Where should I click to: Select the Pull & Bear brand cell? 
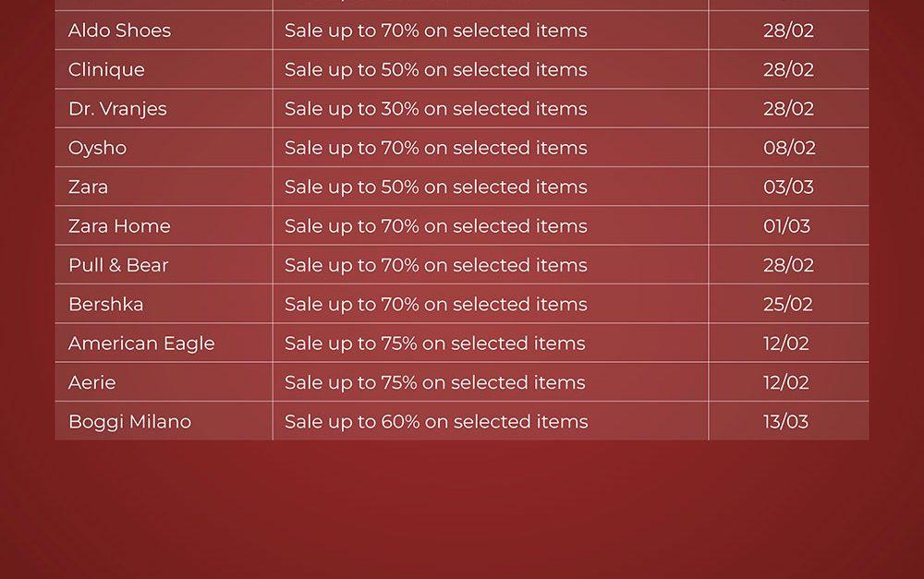tap(118, 265)
